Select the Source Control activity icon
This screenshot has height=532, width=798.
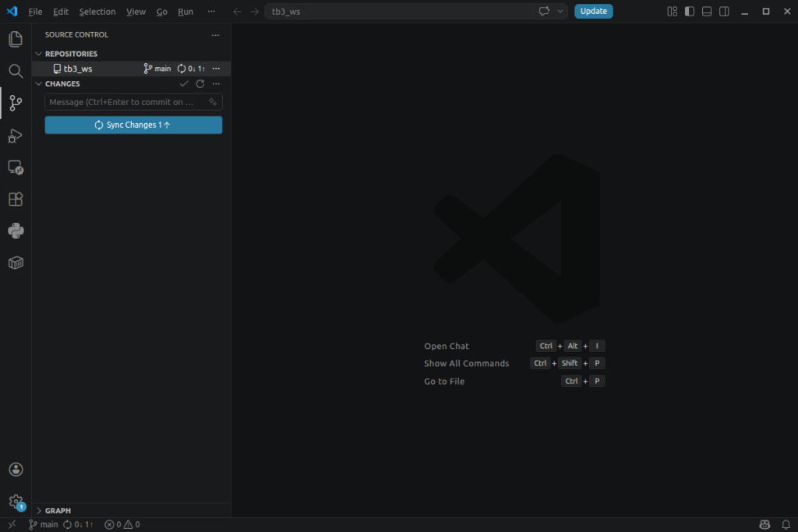(16, 103)
